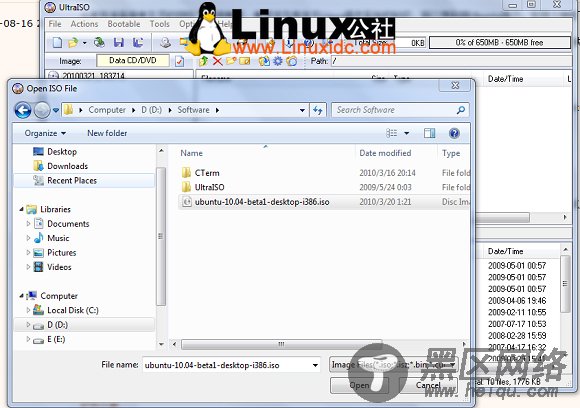This screenshot has height=408, width=580.
Task: Open the view options dropdown arrow
Action: [x=407, y=133]
